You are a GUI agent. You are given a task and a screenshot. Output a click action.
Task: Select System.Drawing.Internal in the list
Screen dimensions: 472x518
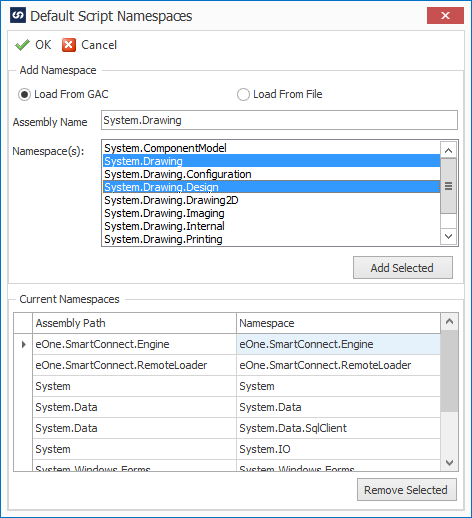click(271, 226)
